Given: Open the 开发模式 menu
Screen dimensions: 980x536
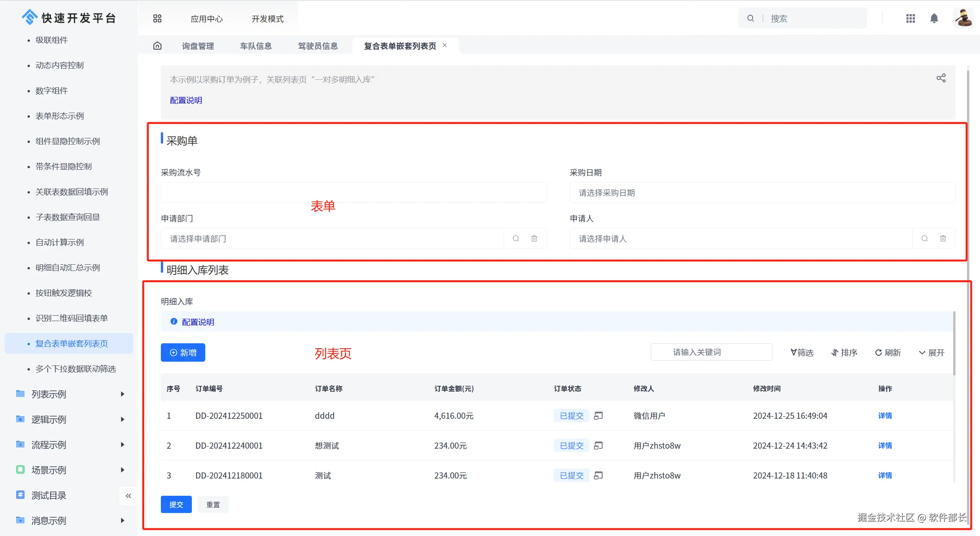Looking at the screenshot, I should (267, 19).
